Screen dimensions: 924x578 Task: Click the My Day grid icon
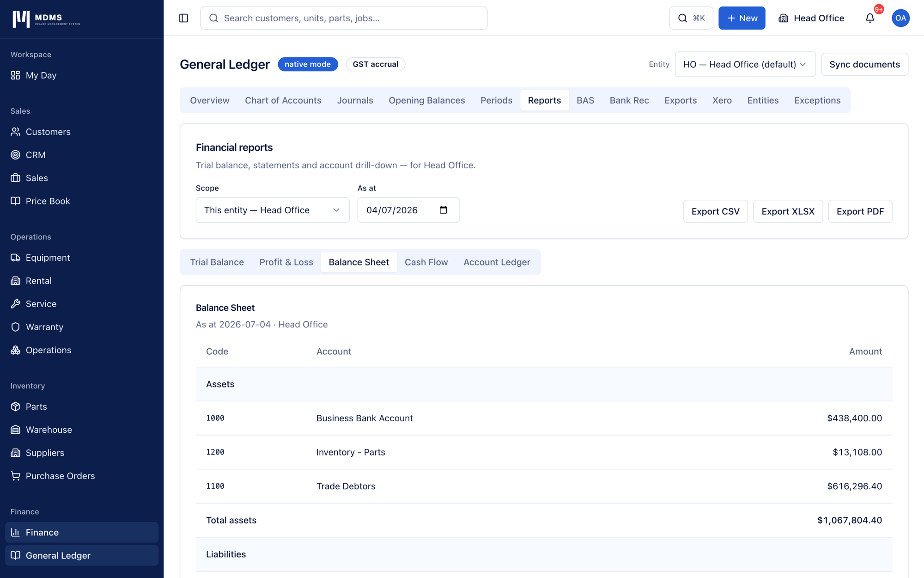(x=16, y=75)
